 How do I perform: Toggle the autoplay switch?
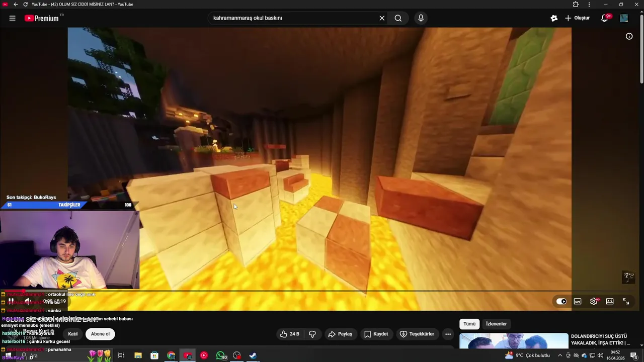[561, 301]
